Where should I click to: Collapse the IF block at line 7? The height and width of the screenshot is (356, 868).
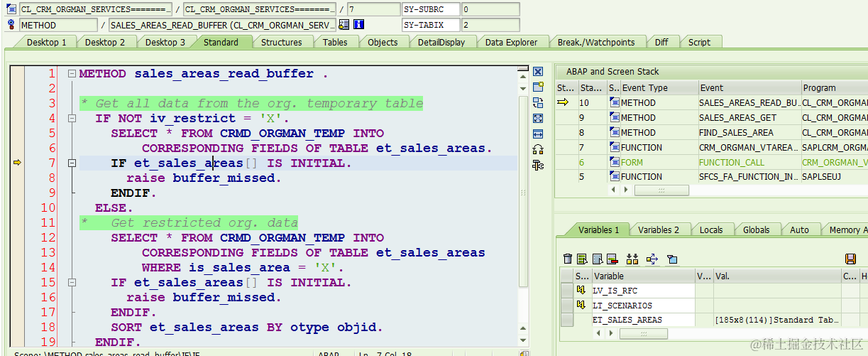coord(72,163)
